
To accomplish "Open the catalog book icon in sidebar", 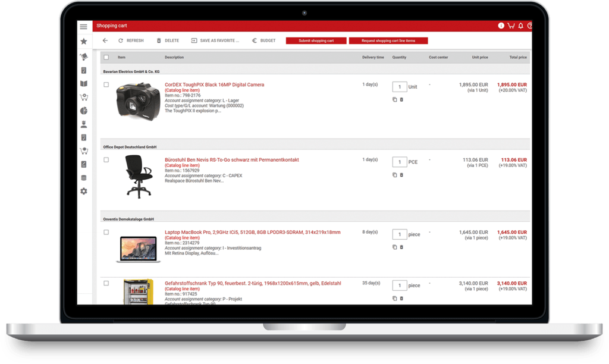I will (83, 84).
